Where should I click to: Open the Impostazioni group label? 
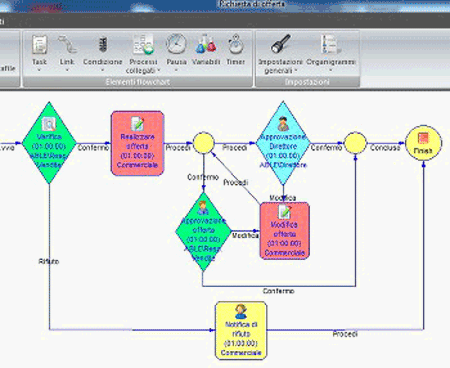click(307, 82)
